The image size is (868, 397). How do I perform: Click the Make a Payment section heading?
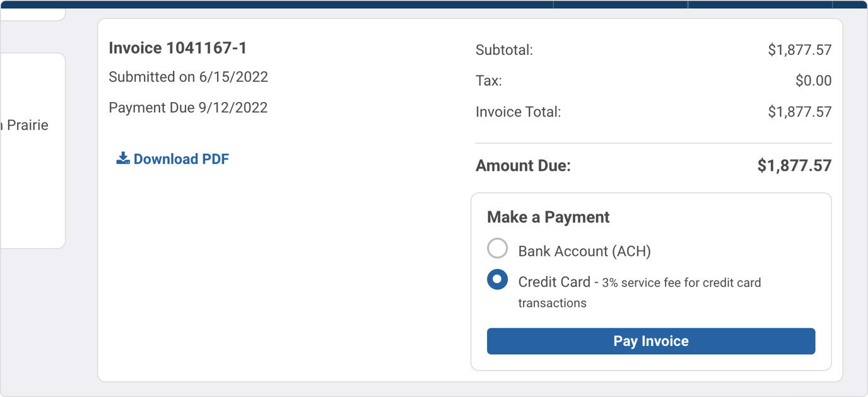pos(548,217)
